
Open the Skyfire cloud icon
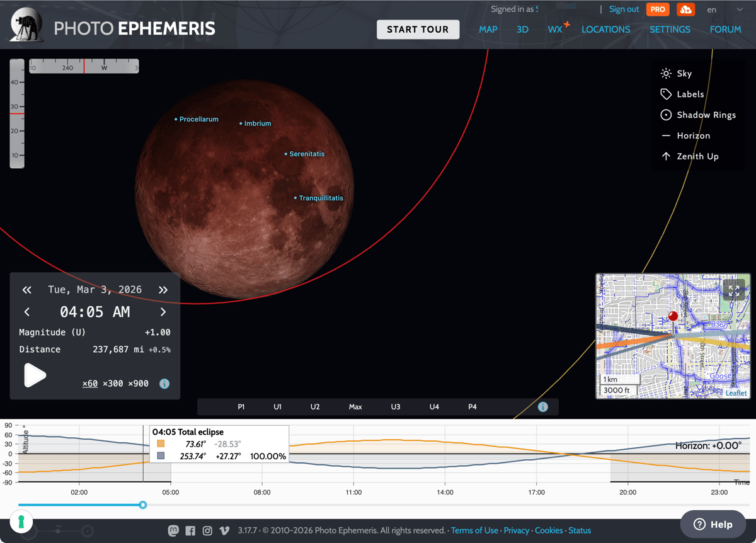click(685, 9)
